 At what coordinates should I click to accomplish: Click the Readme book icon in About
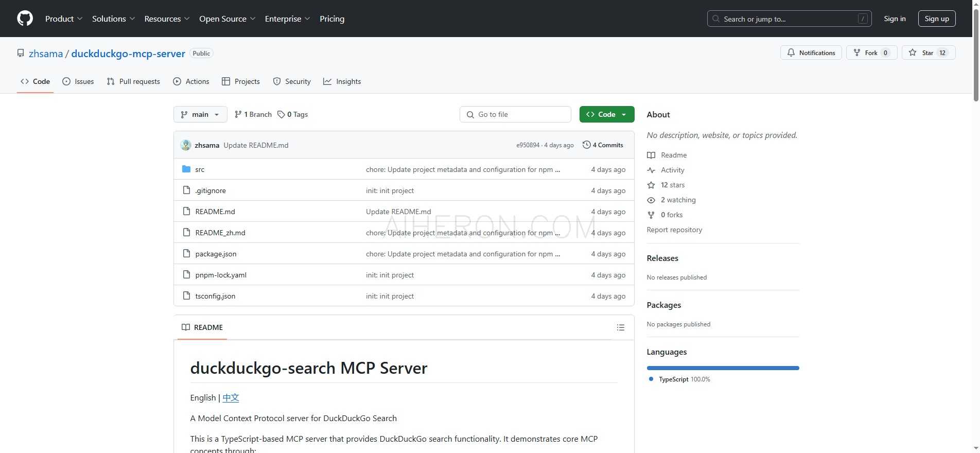coord(651,155)
